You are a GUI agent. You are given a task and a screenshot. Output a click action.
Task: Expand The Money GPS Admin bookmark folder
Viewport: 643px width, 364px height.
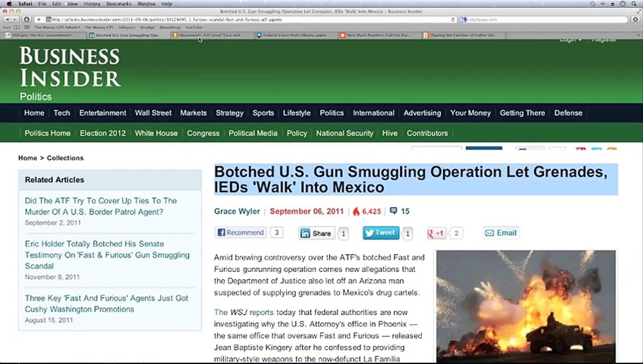pyautogui.click(x=58, y=27)
